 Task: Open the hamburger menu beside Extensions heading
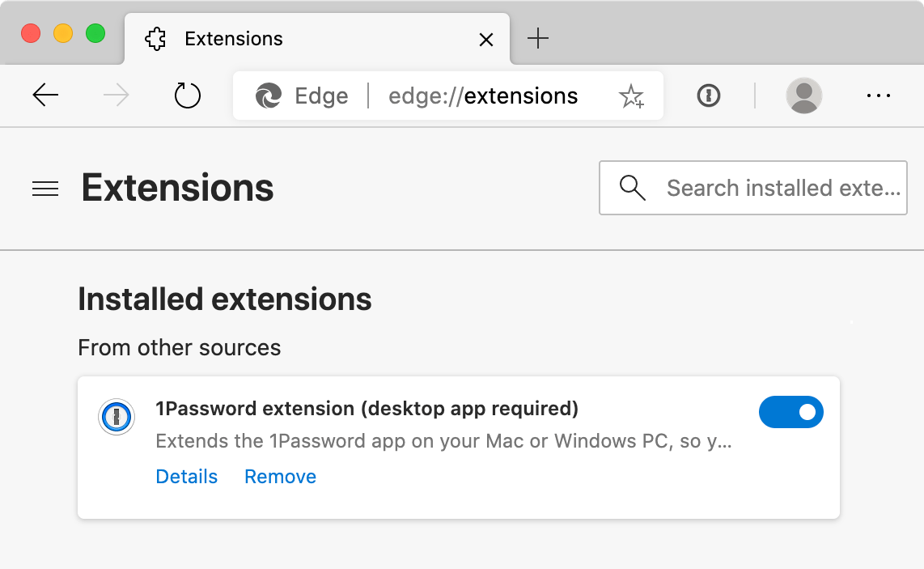(45, 189)
